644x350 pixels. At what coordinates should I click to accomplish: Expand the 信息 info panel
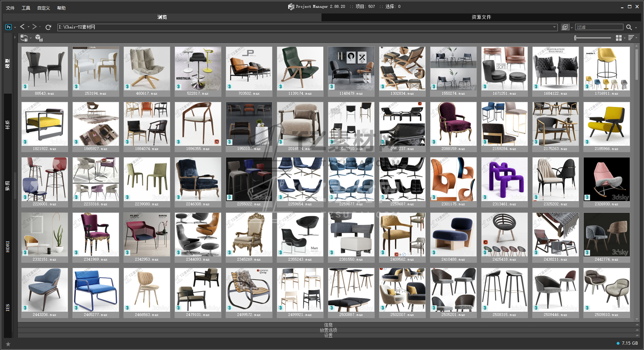(328, 325)
